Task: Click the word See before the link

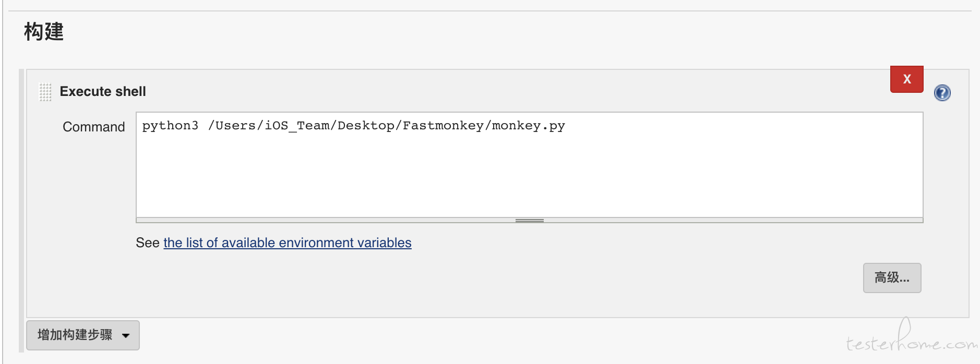Action: [148, 243]
